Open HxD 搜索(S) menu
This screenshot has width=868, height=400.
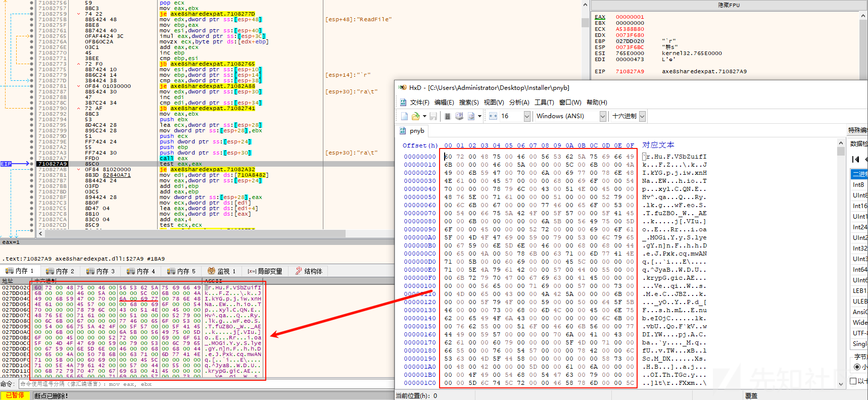tap(469, 103)
